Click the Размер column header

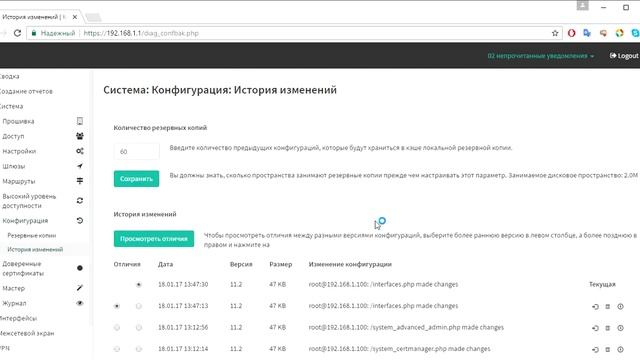pos(280,264)
